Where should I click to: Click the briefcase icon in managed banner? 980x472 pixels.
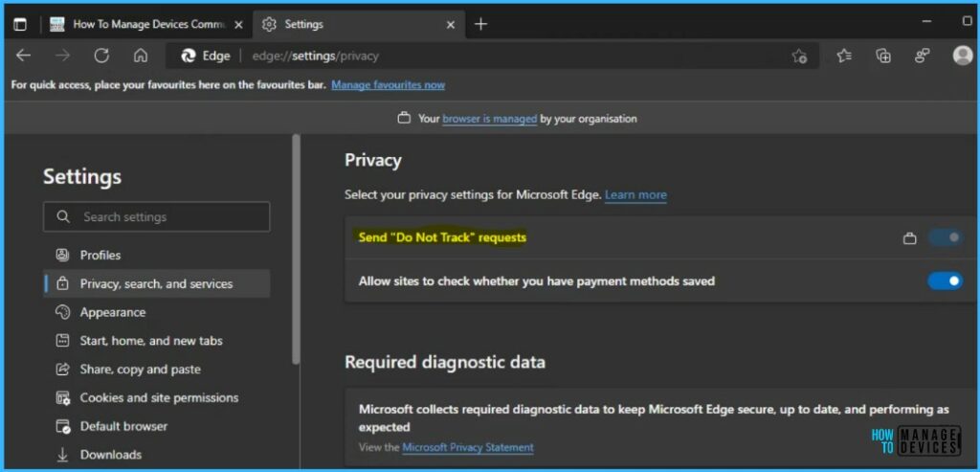click(x=404, y=118)
